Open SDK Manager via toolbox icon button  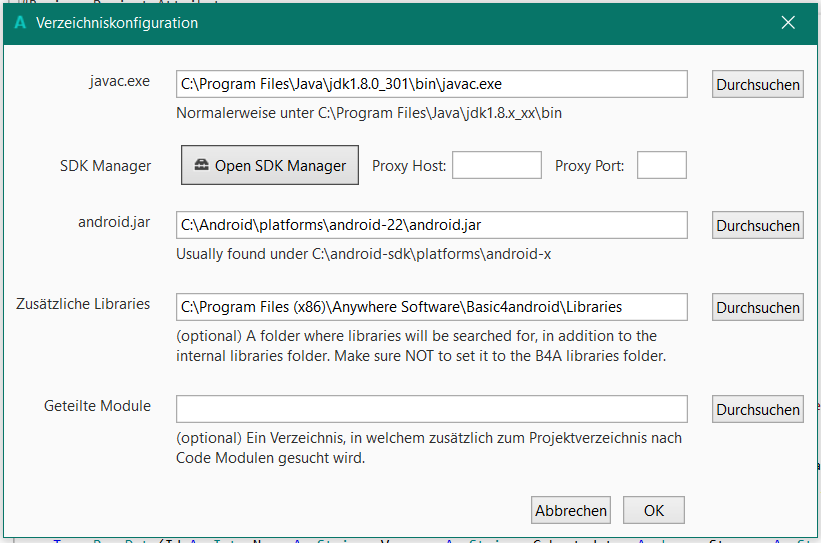point(270,165)
